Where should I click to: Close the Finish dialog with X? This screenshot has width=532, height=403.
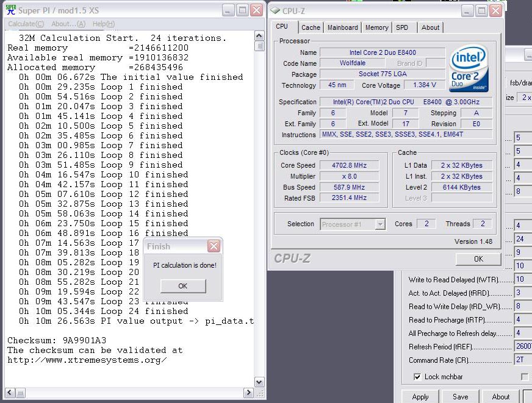214,246
